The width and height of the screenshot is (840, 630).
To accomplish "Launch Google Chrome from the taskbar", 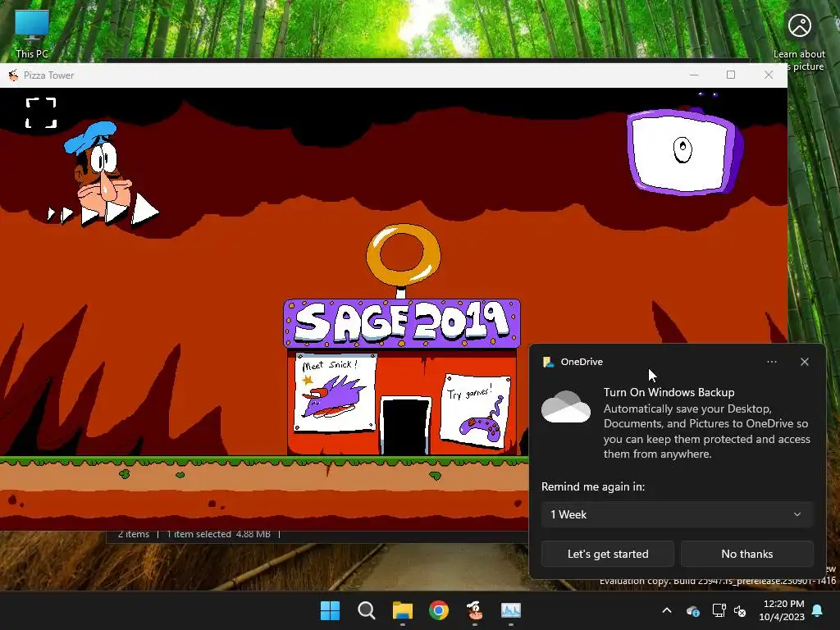I will click(439, 610).
